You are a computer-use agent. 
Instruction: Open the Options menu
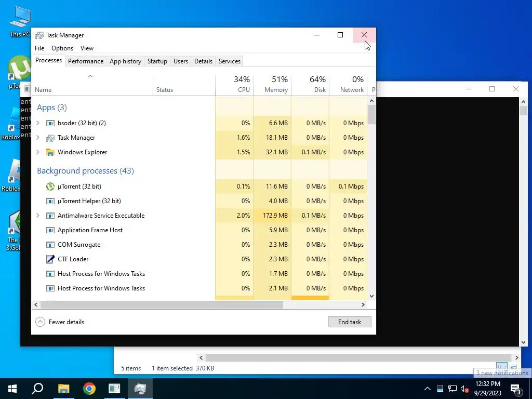62,48
